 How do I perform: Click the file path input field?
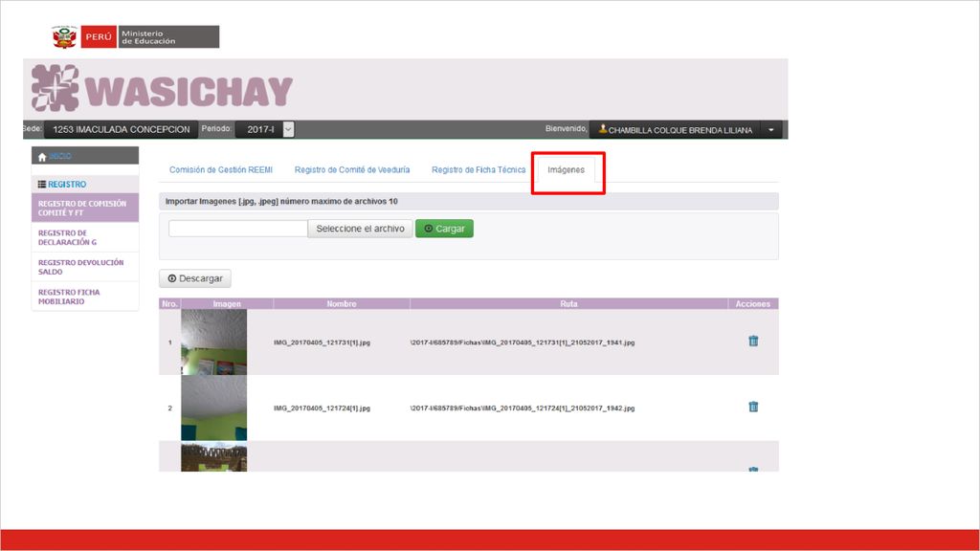(238, 229)
